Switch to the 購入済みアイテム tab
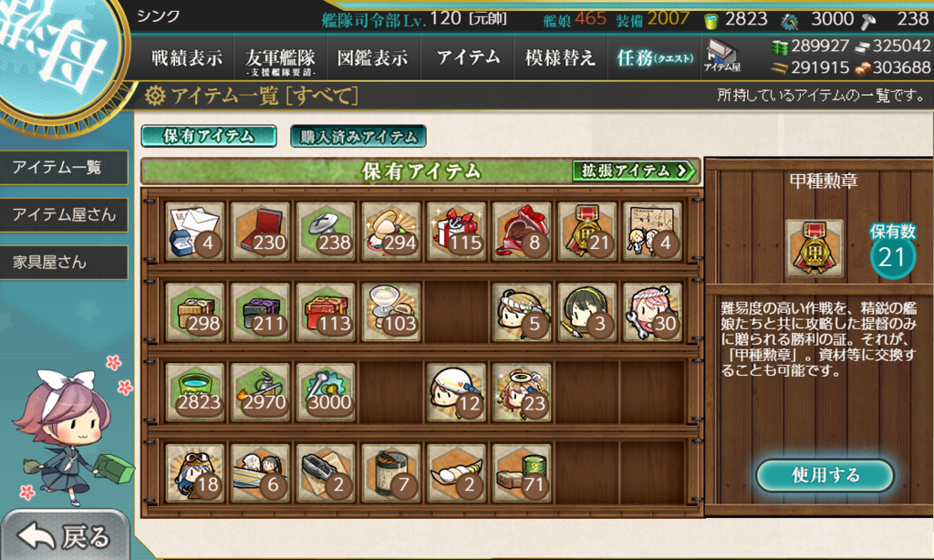 358,136
